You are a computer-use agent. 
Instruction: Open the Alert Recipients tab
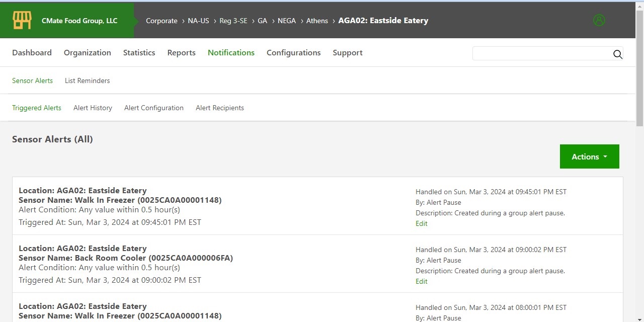point(219,108)
